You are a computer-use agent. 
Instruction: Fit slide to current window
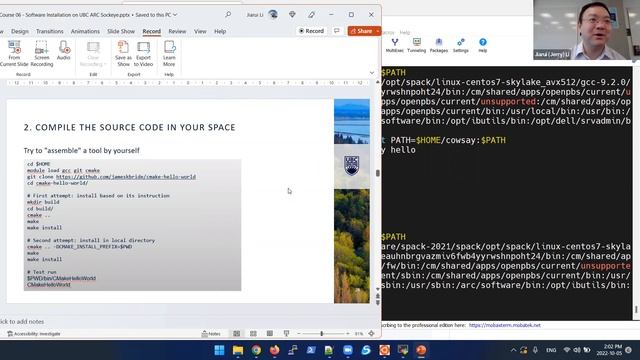click(371, 333)
